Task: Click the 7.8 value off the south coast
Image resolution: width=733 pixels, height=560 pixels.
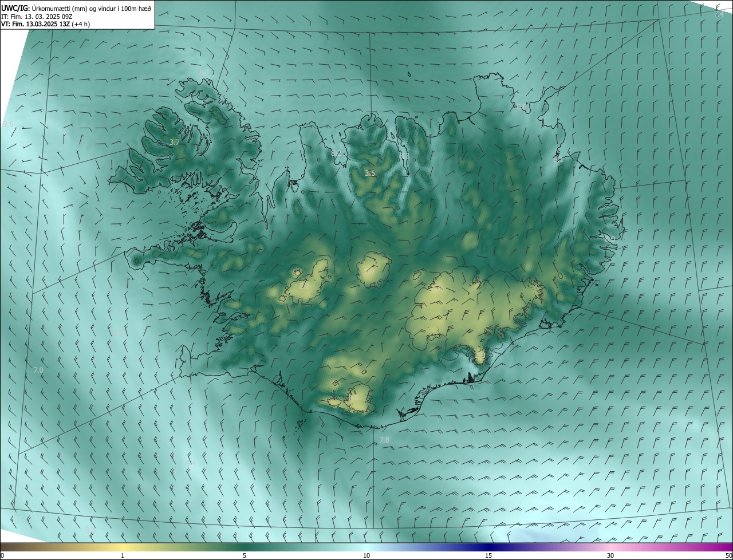Action: (384, 440)
